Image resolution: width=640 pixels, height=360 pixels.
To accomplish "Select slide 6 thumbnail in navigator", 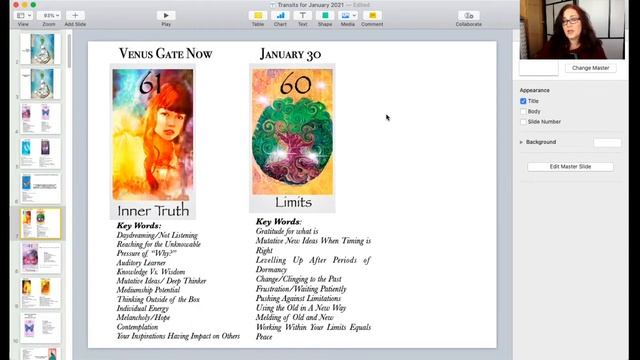I will pyautogui.click(x=40, y=189).
